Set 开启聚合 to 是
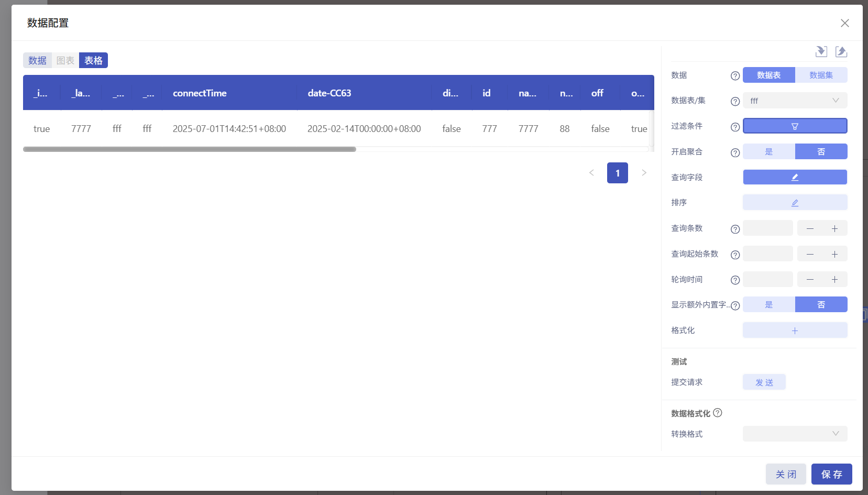The height and width of the screenshot is (495, 868). point(768,151)
